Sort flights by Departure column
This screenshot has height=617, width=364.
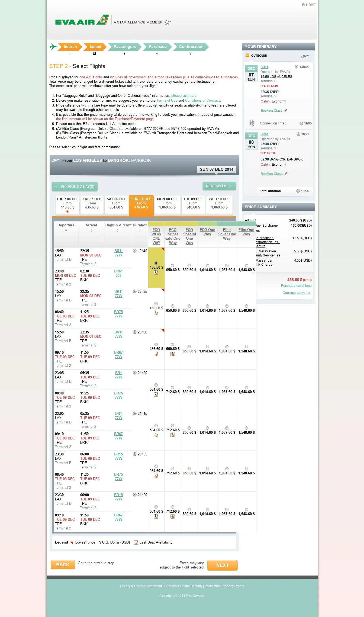tap(66, 230)
